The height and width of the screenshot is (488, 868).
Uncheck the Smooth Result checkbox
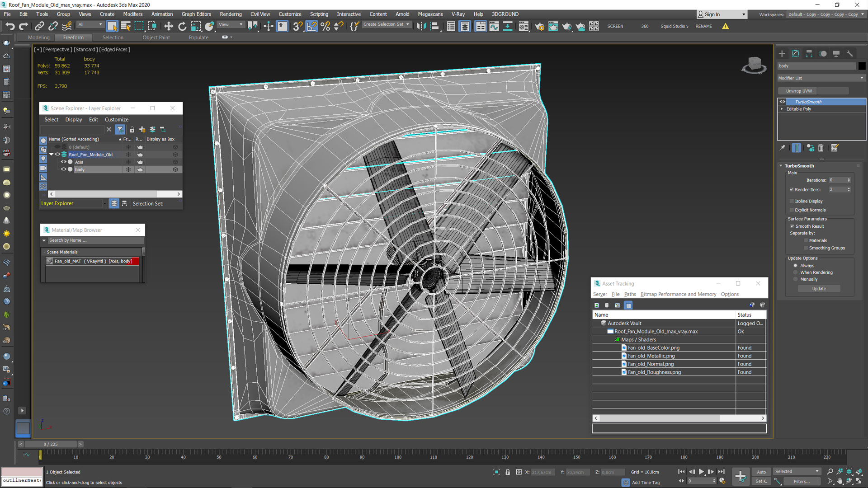pyautogui.click(x=792, y=226)
